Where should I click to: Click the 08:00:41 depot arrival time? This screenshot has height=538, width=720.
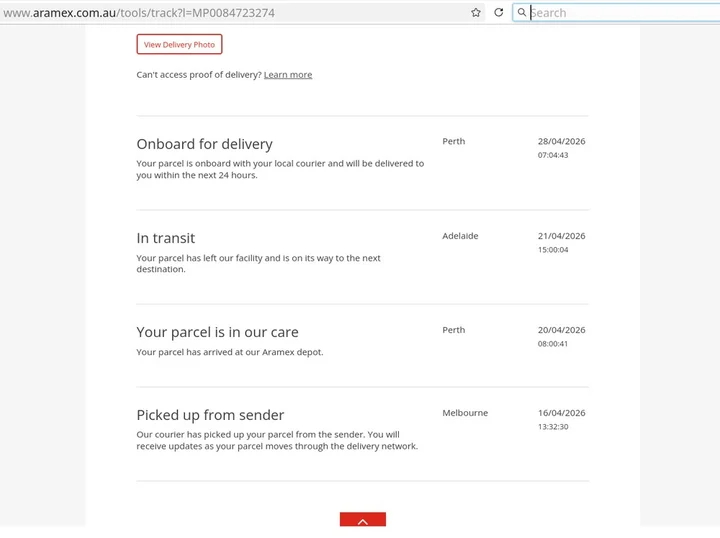[553, 344]
